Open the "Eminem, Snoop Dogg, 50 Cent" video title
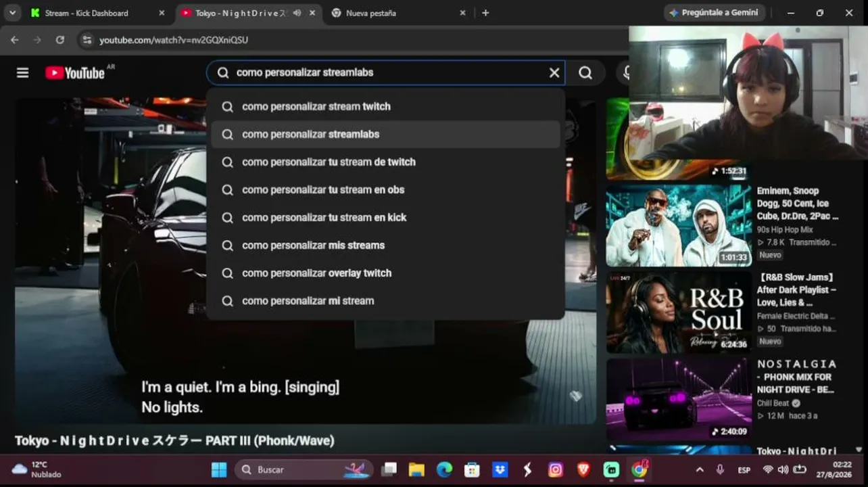This screenshot has width=868, height=487. (798, 204)
